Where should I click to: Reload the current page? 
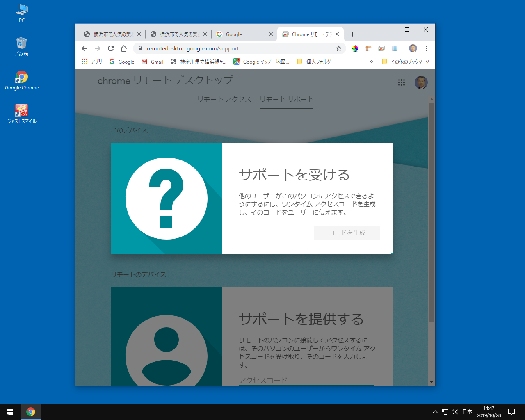click(111, 48)
